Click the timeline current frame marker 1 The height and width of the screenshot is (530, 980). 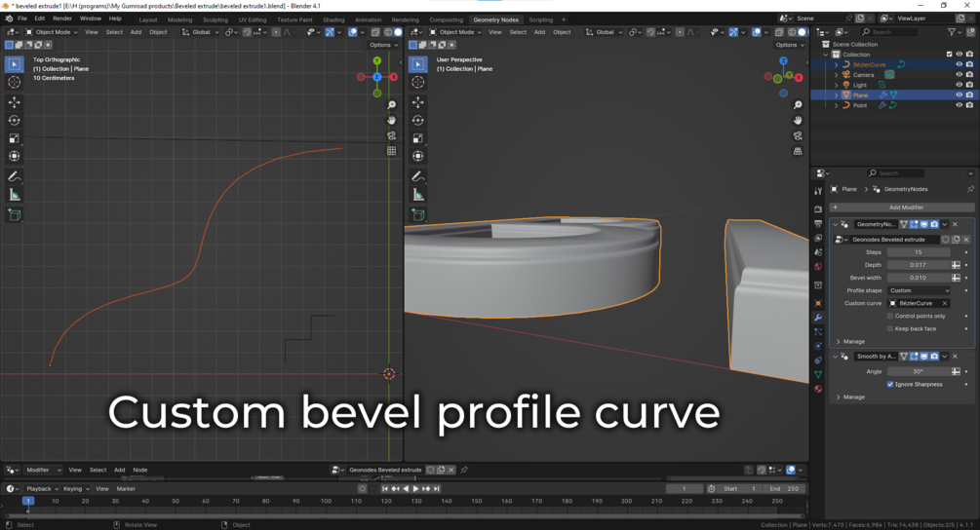point(27,501)
